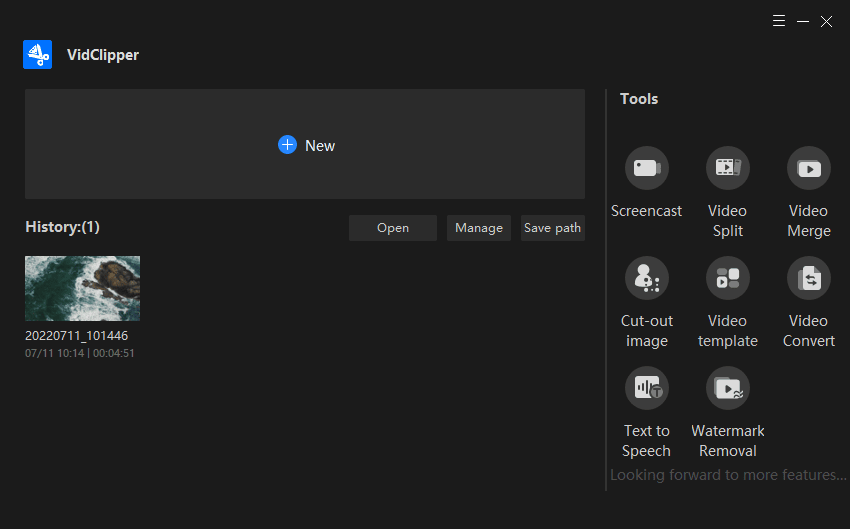Viewport: 850px width, 529px height.
Task: Click the History:(1) heading
Action: click(62, 227)
